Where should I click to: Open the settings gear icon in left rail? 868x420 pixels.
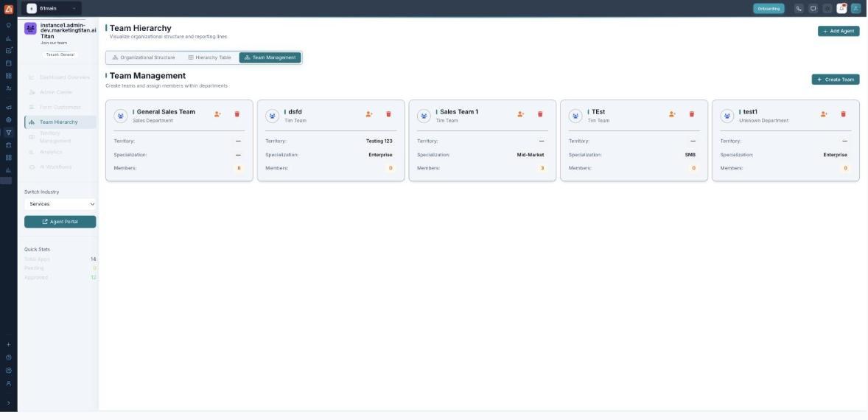[8, 370]
